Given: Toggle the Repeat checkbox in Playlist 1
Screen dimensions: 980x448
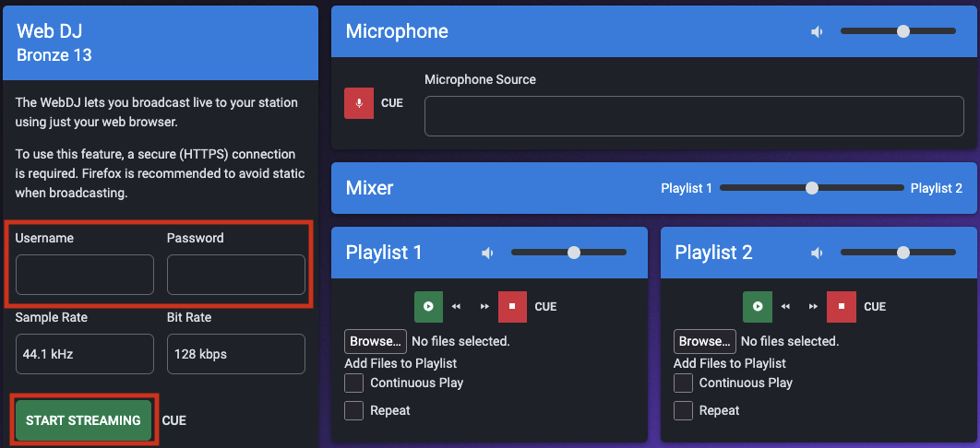Looking at the screenshot, I should coord(353,410).
